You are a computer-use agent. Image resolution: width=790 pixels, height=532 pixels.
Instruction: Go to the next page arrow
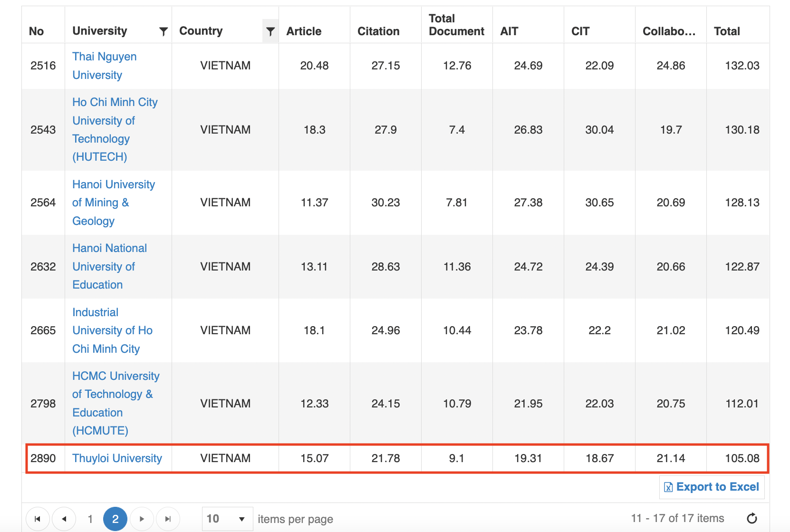click(x=142, y=519)
